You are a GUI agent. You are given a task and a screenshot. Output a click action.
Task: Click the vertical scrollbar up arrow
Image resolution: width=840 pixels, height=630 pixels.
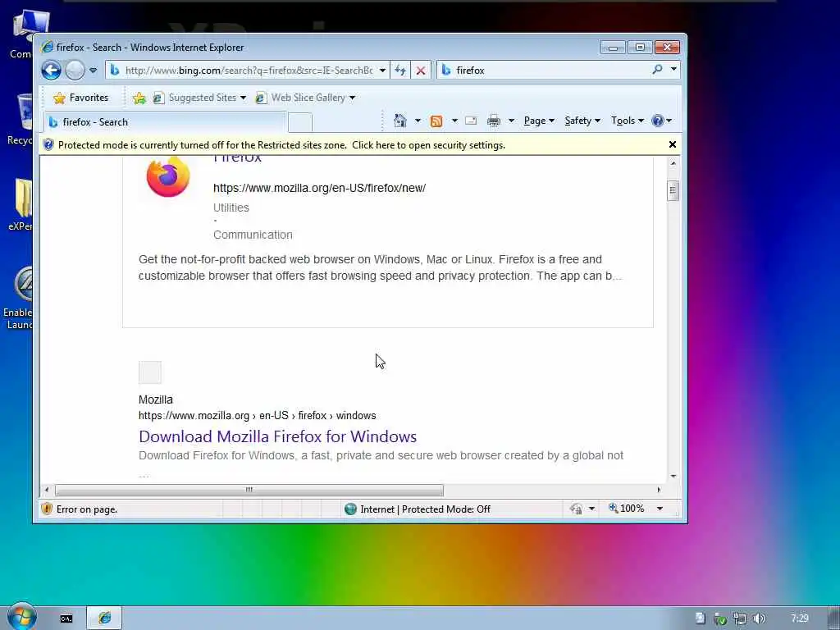673,163
